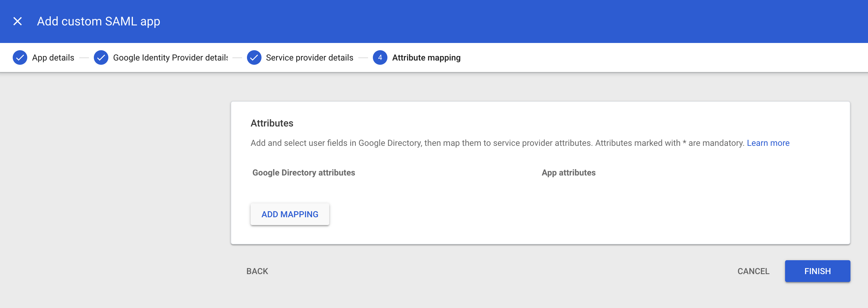
Task: Select the Attribute mapping step label
Action: point(426,57)
